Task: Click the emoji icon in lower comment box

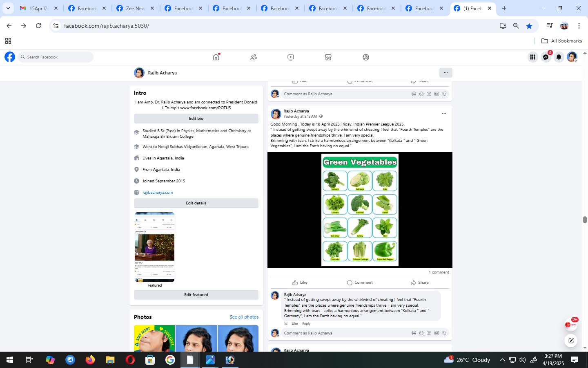Action: [x=421, y=333]
